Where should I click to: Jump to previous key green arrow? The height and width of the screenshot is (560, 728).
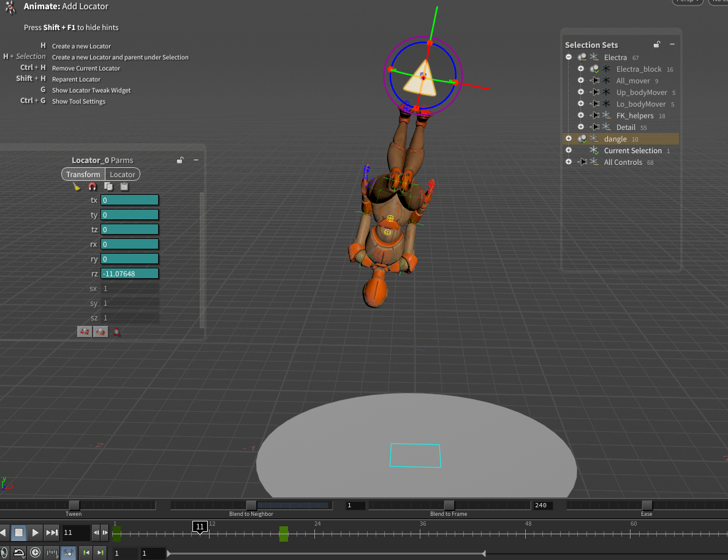click(x=86, y=553)
